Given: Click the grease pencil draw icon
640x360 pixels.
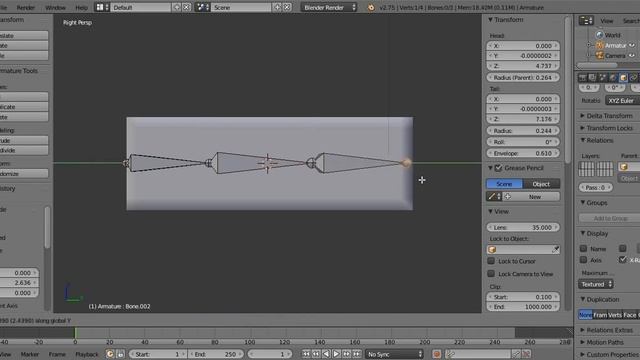Looking at the screenshot, I should [x=494, y=197].
